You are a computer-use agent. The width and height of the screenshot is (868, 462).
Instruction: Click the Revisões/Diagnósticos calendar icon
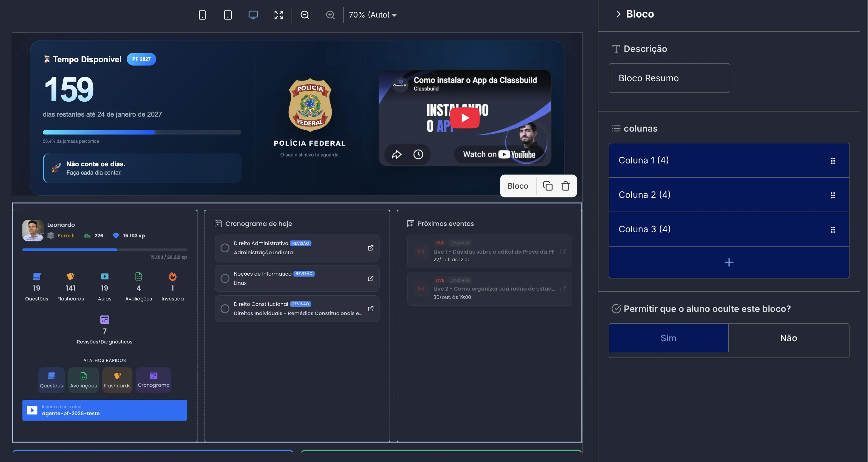(x=105, y=320)
